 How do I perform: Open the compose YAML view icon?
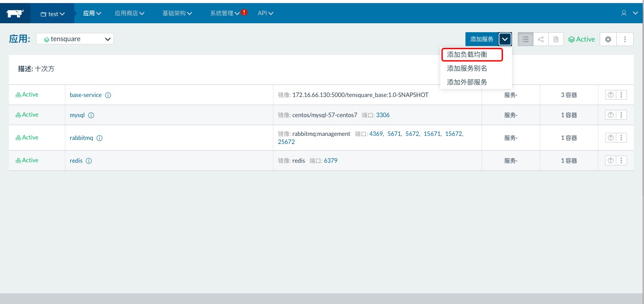[x=556, y=39]
